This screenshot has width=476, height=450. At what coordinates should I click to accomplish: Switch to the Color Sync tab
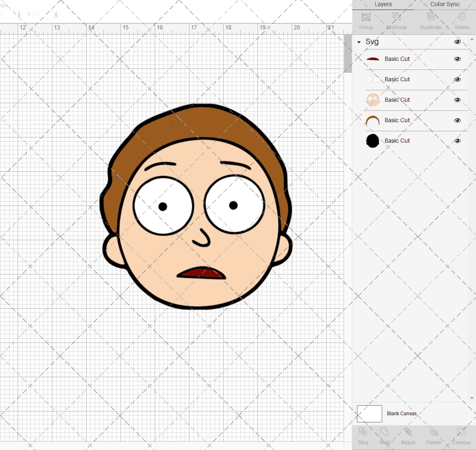tap(445, 4)
